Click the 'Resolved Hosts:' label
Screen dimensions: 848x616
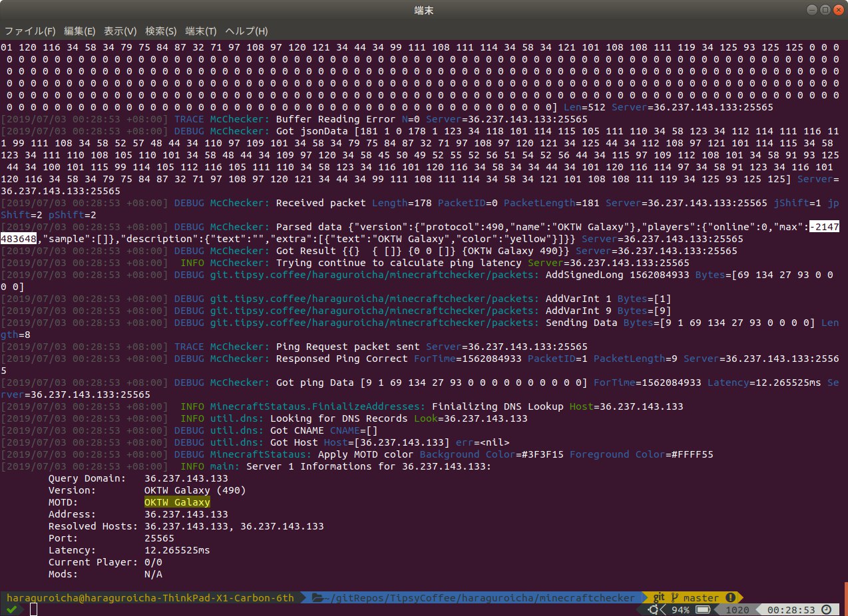[x=93, y=526]
